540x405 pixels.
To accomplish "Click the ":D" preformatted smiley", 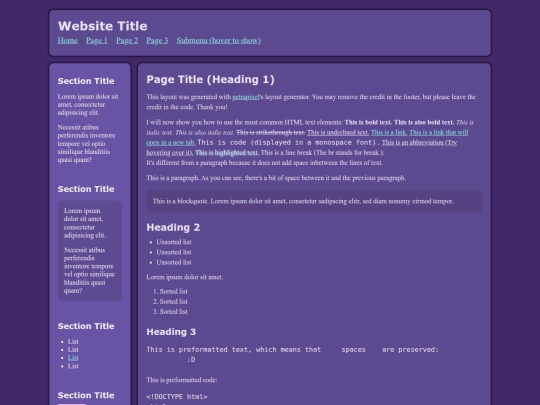I will coord(191,360).
